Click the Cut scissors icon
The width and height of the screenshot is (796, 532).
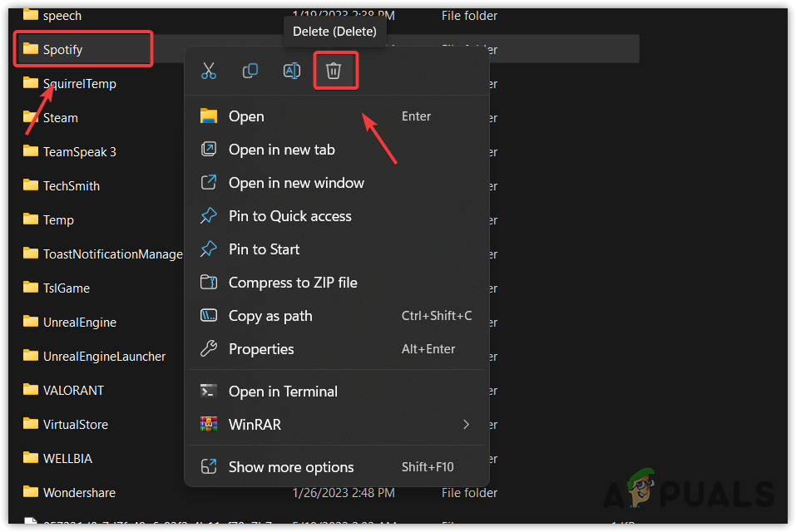click(209, 71)
